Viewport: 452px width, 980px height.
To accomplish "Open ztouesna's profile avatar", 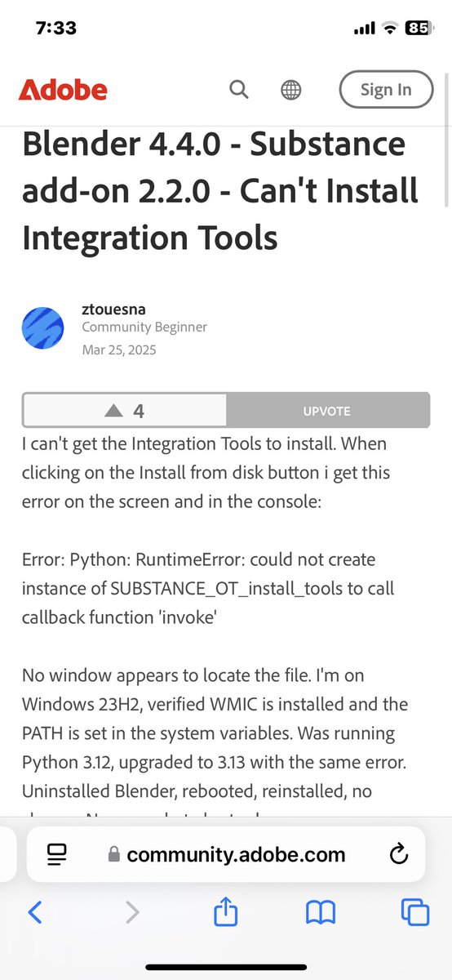I will coord(43,327).
